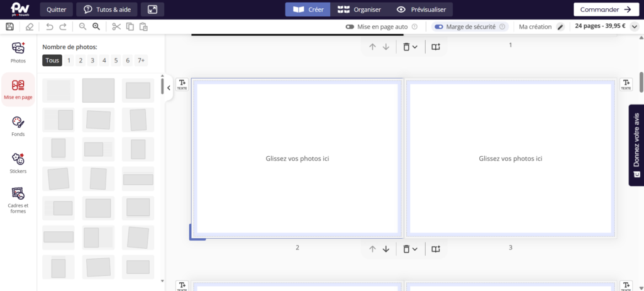
Task: Click the Photoweb logo
Action: pos(19,9)
